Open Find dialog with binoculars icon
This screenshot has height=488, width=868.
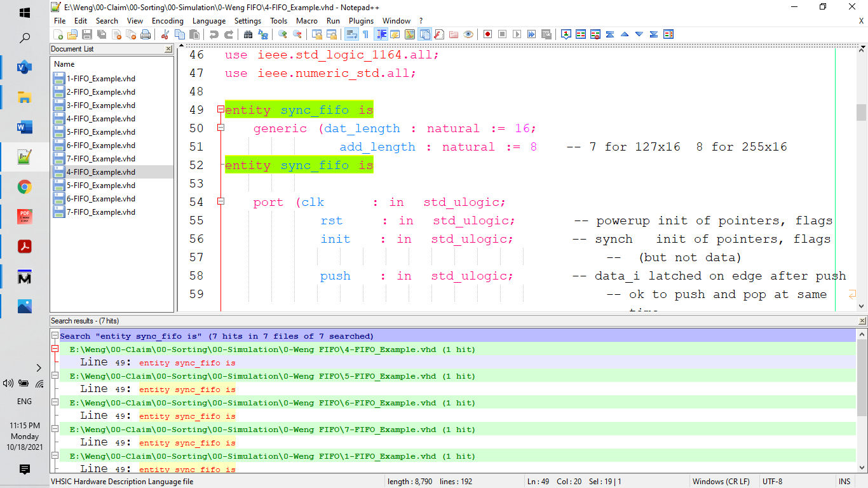[248, 34]
